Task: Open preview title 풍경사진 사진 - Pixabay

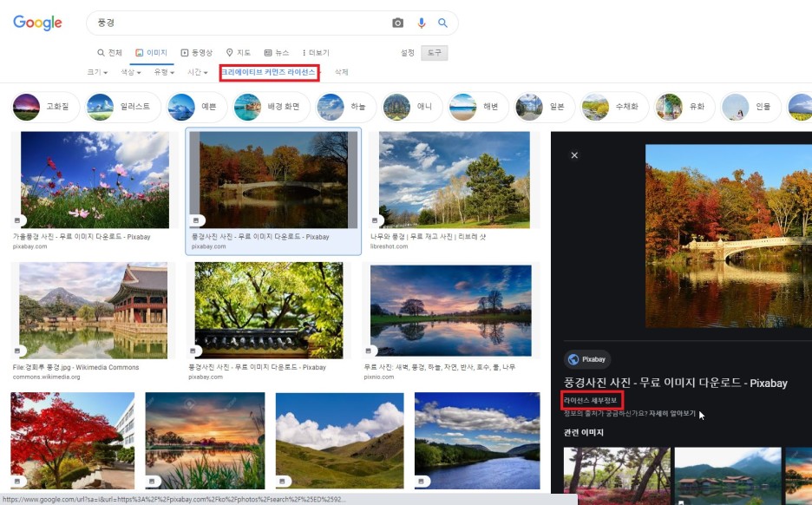Action: pyautogui.click(x=675, y=384)
